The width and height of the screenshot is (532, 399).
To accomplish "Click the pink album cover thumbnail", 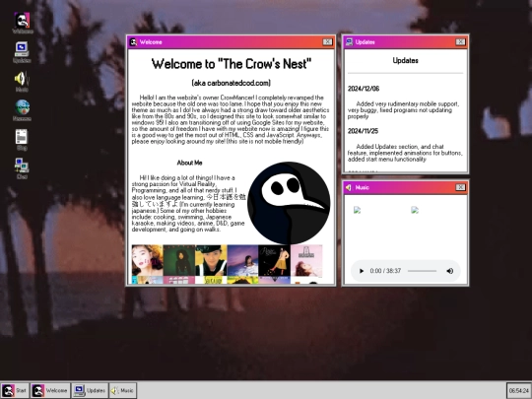I will 306,260.
